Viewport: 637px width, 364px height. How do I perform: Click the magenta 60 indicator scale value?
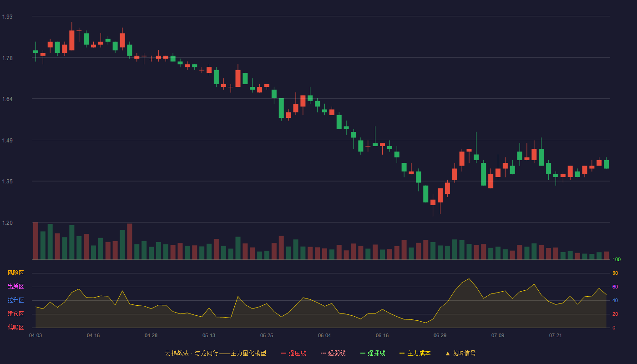coord(615,287)
